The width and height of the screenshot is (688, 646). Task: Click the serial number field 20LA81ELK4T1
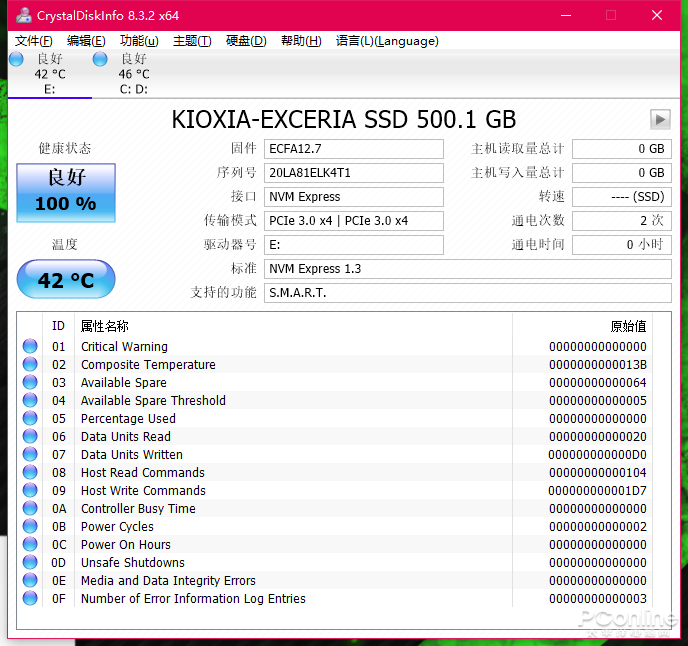pos(354,173)
